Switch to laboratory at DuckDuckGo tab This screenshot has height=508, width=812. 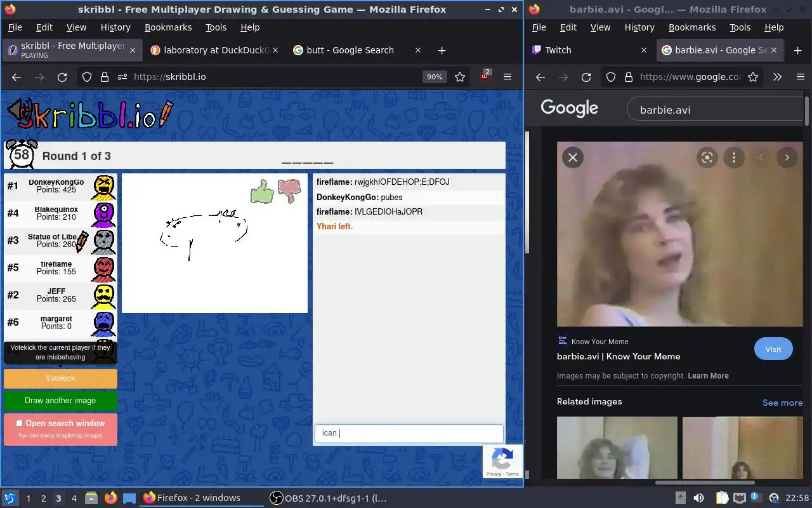[216, 50]
